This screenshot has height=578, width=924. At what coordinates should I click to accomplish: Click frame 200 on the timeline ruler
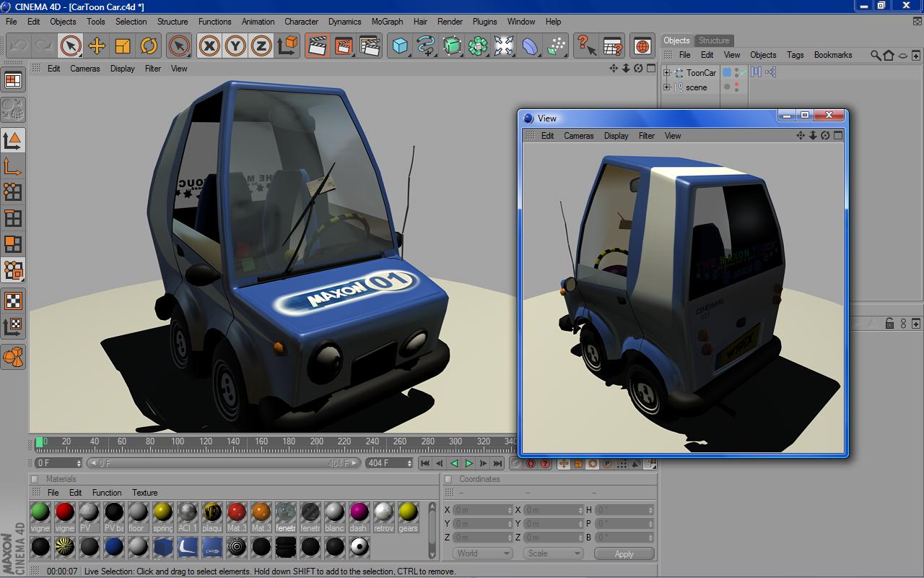click(316, 441)
